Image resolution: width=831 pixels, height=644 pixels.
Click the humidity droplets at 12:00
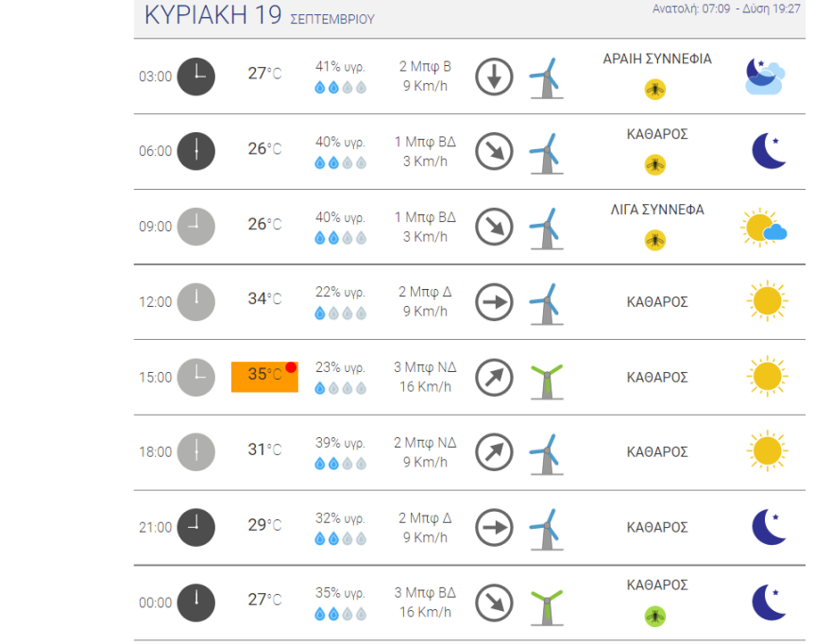(340, 314)
